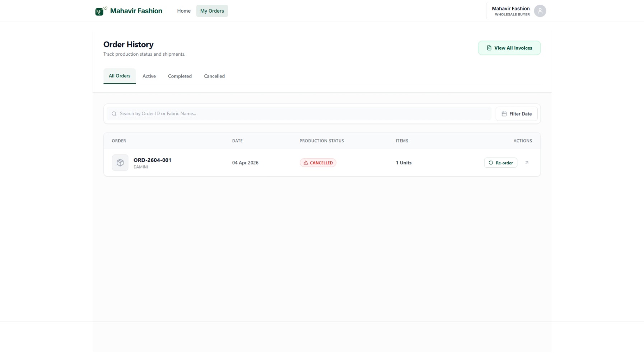
Task: Re-order the DAMINI order
Action: pos(500,163)
